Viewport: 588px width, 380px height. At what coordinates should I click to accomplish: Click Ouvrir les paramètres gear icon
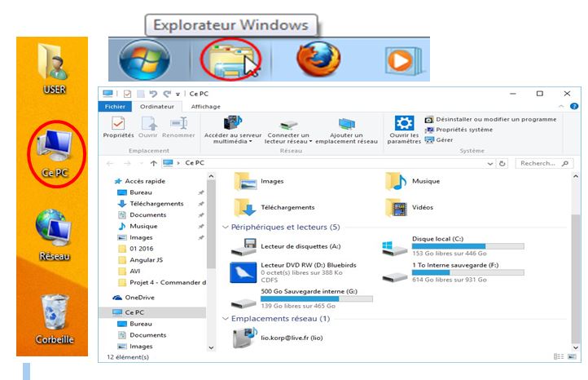click(404, 123)
